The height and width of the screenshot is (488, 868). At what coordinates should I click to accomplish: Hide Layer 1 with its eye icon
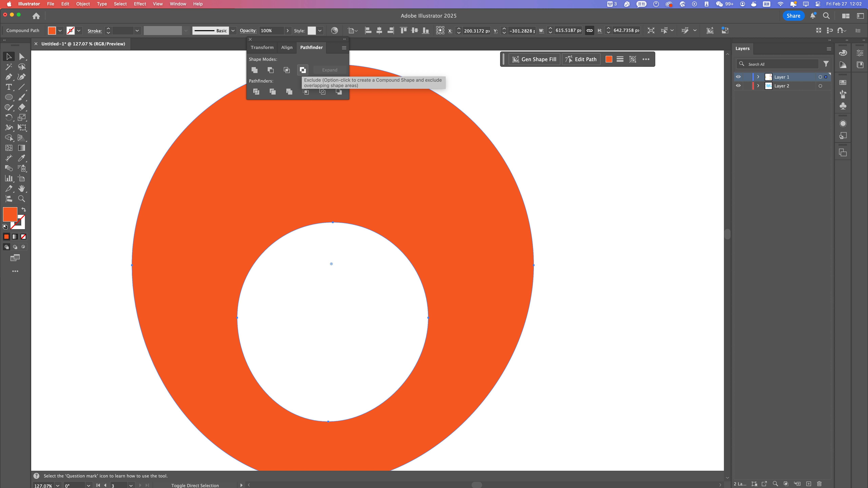click(739, 77)
